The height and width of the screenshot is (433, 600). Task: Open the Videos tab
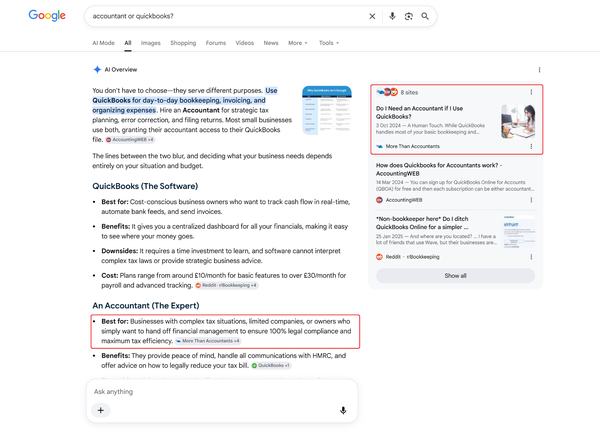click(x=245, y=43)
